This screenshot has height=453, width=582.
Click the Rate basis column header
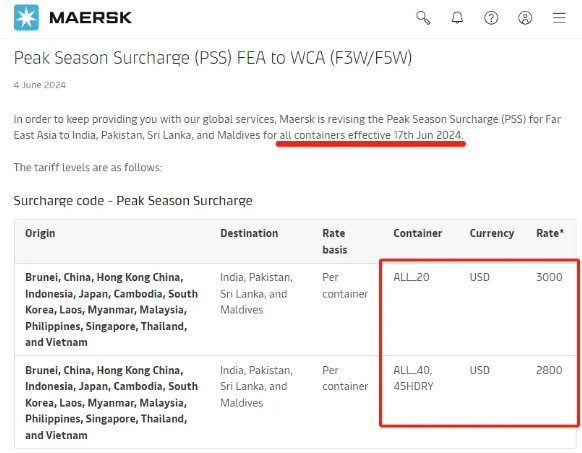pyautogui.click(x=335, y=241)
